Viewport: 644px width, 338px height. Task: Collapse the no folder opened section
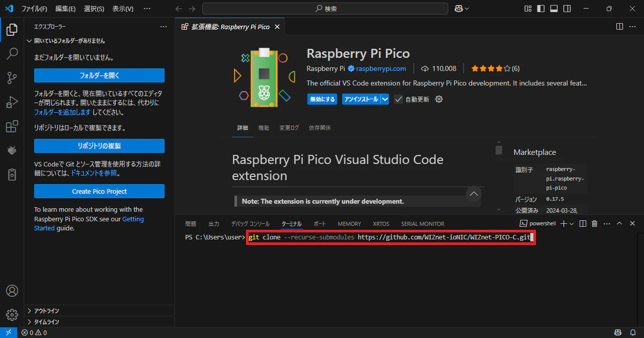pyautogui.click(x=99, y=41)
